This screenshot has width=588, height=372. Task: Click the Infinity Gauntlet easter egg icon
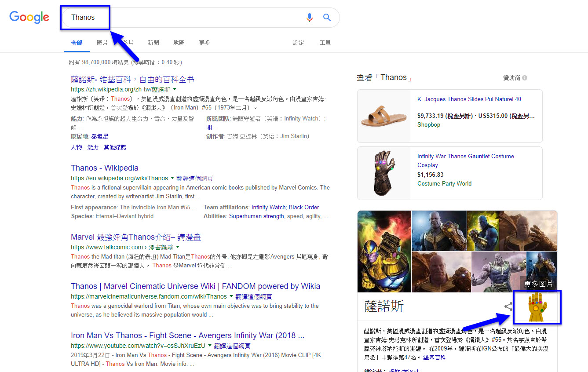(x=537, y=307)
